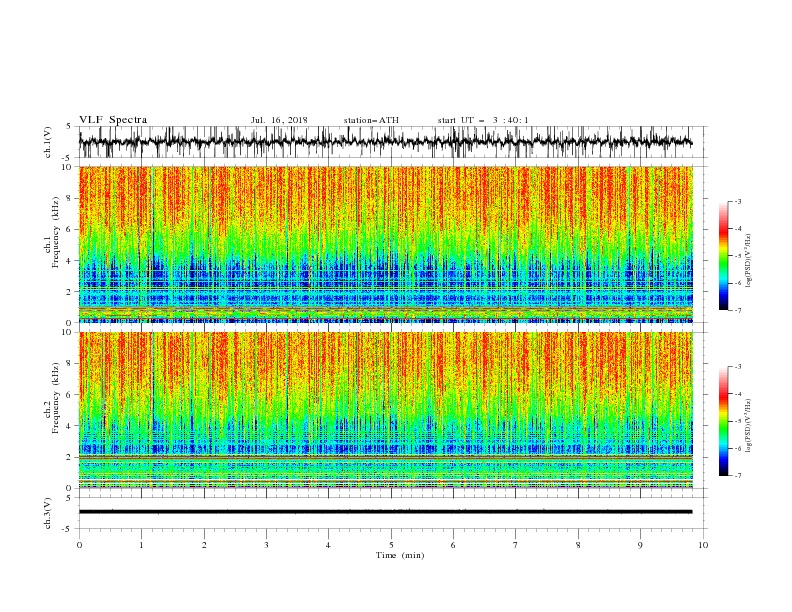Viewport: 792px width, 612px height.
Task: Click the "10" kHz tick on ch.2 frequency axis
Action: click(67, 332)
